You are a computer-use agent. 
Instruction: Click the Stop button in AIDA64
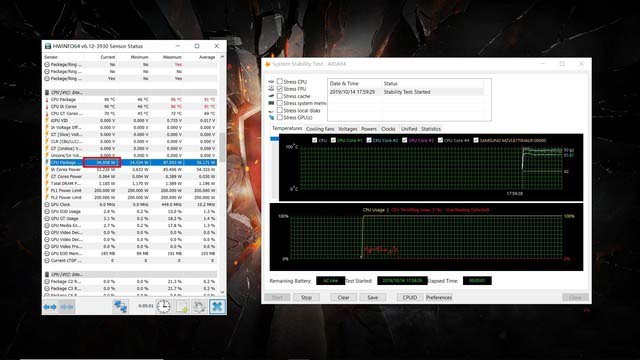306,298
